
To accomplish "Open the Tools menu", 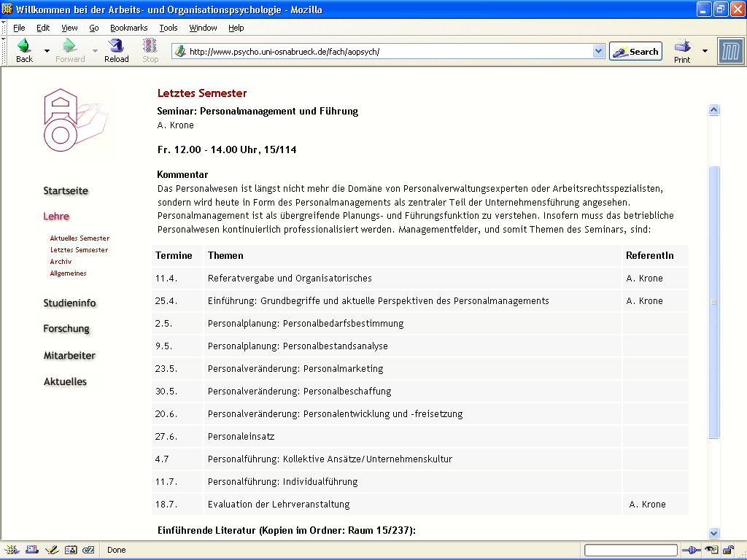I will pos(169,28).
